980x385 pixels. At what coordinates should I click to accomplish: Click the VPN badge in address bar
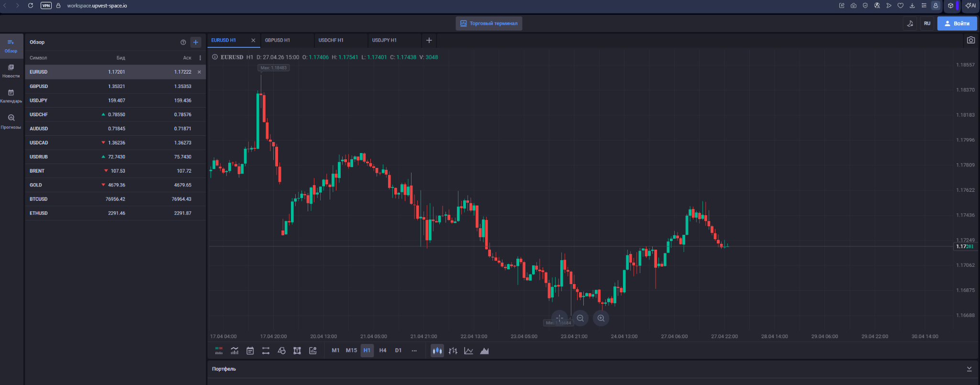[46, 6]
